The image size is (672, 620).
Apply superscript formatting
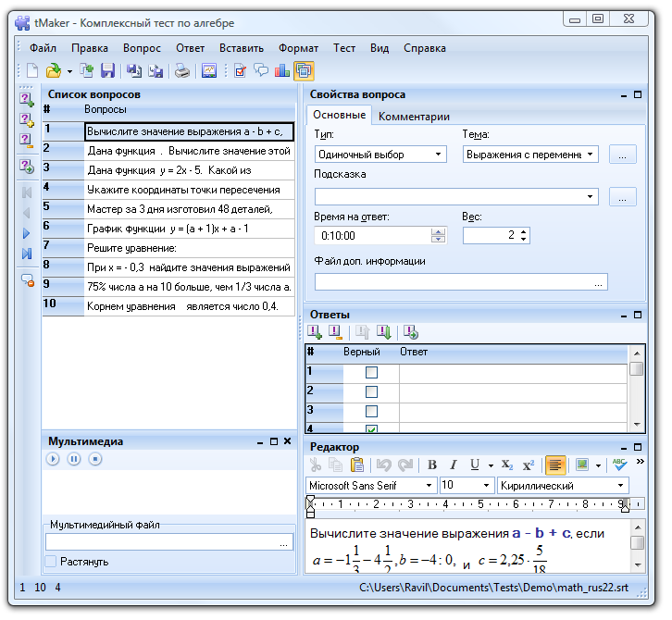(529, 465)
